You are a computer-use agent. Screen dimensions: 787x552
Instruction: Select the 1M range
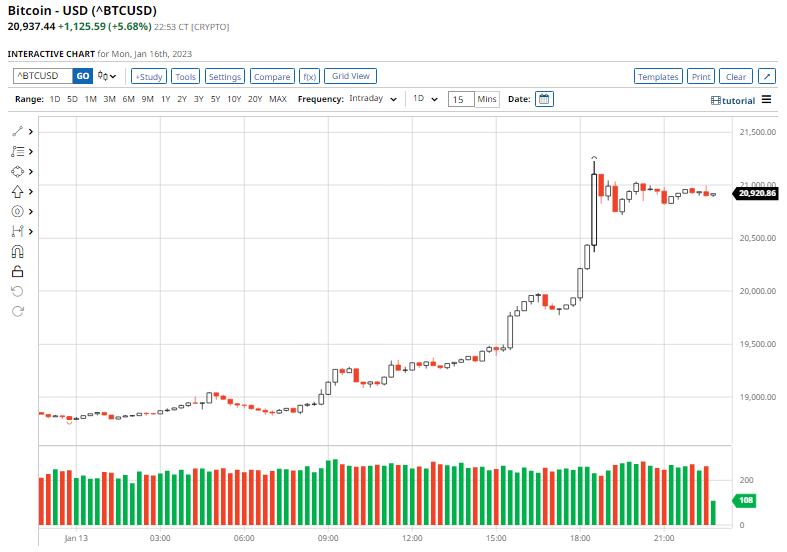pyautogui.click(x=90, y=99)
